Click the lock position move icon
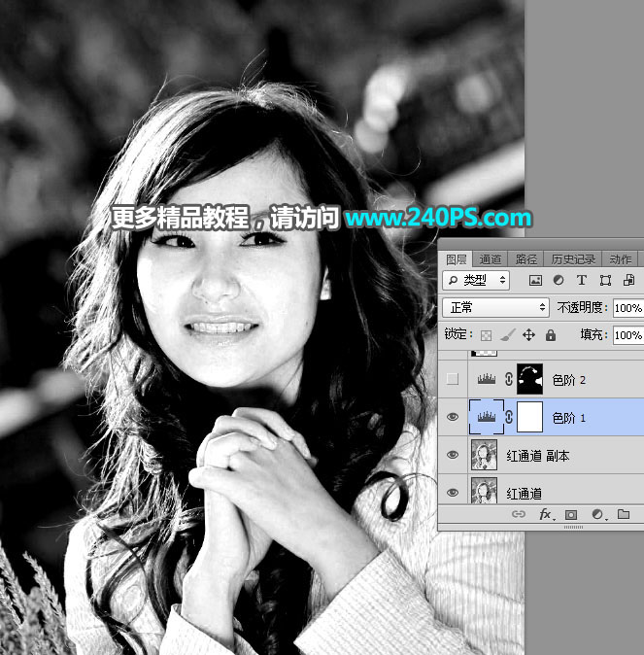The width and height of the screenshot is (644, 655). [528, 335]
